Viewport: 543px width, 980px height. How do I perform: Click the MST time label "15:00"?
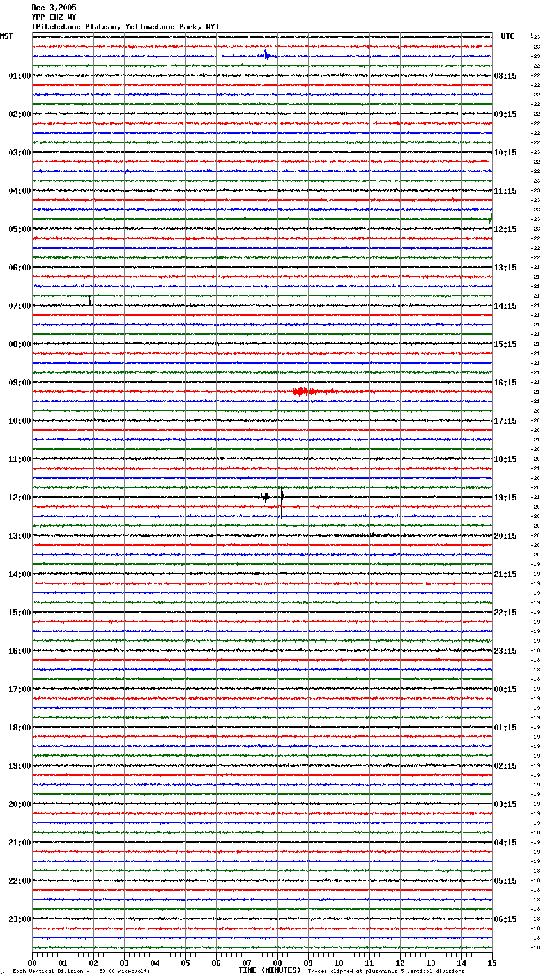(20, 613)
